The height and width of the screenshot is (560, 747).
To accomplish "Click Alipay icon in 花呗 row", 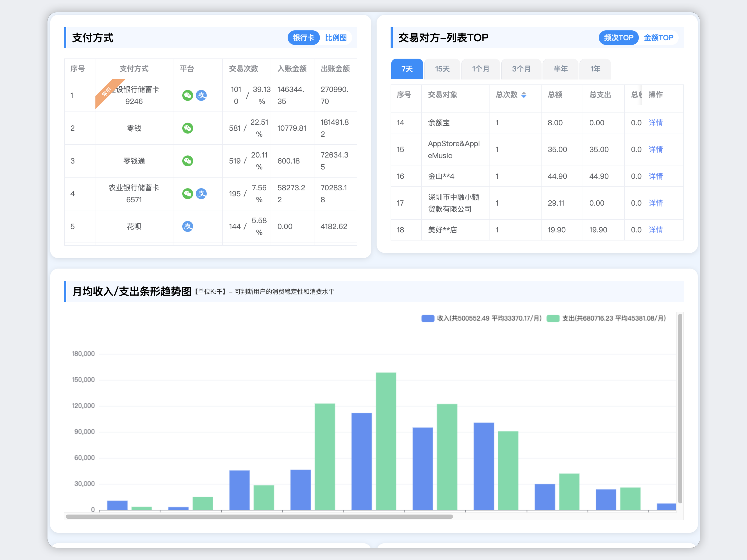I will [x=187, y=227].
